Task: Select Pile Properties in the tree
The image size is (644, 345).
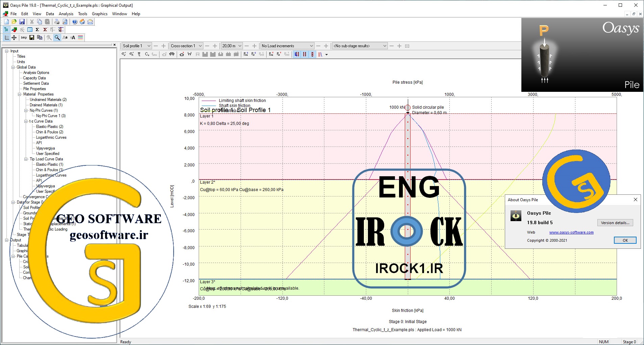Action: click(34, 89)
